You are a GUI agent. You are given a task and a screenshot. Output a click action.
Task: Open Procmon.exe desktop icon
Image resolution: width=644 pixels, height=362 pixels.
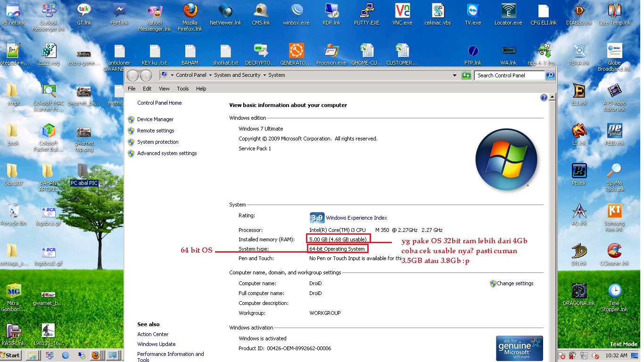click(331, 54)
